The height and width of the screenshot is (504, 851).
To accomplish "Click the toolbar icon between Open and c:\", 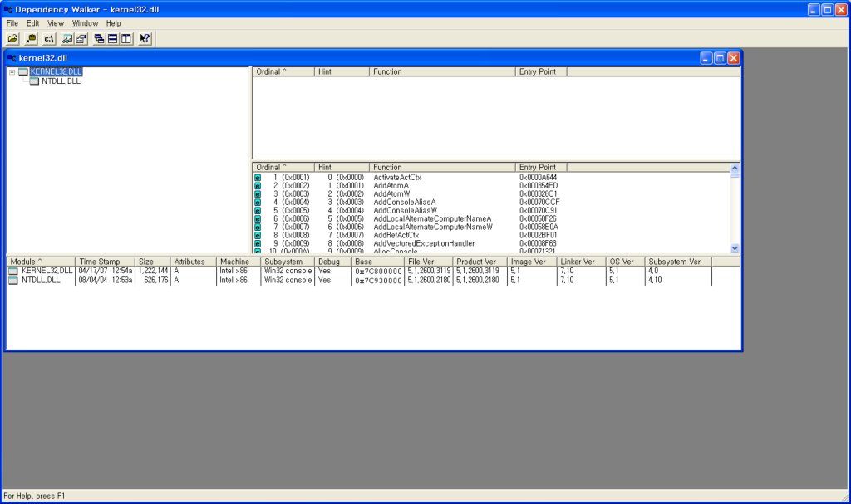I will pos(31,38).
